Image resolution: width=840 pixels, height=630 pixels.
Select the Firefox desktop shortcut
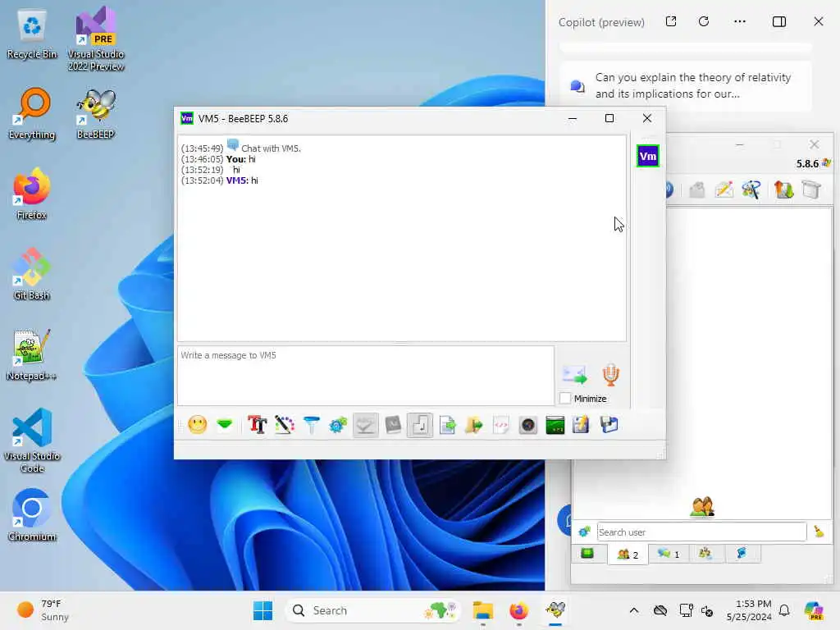click(32, 194)
